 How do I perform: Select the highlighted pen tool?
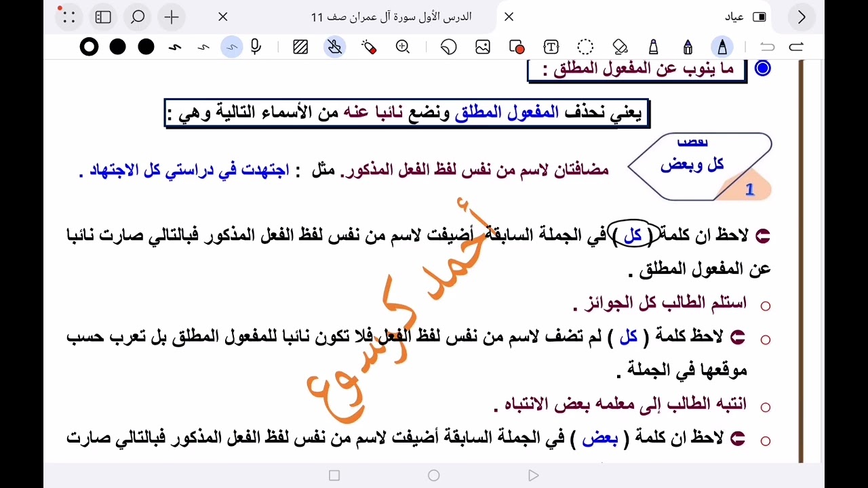point(722,47)
